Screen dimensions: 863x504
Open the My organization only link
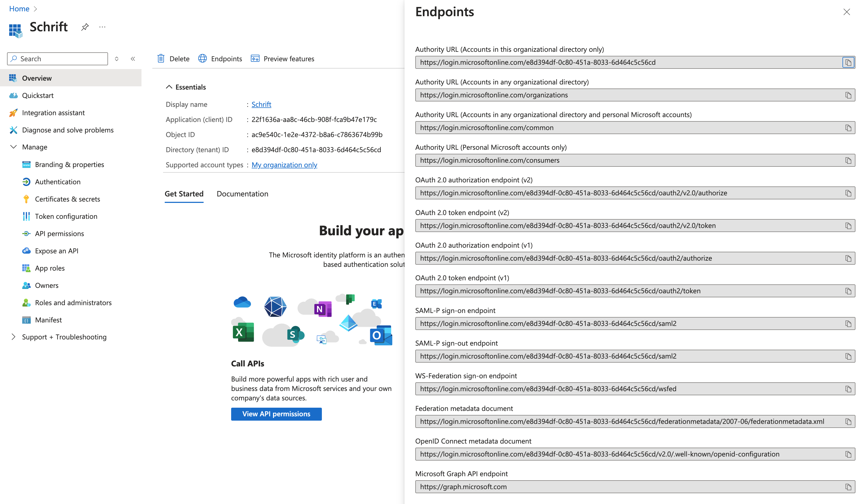[x=284, y=165]
